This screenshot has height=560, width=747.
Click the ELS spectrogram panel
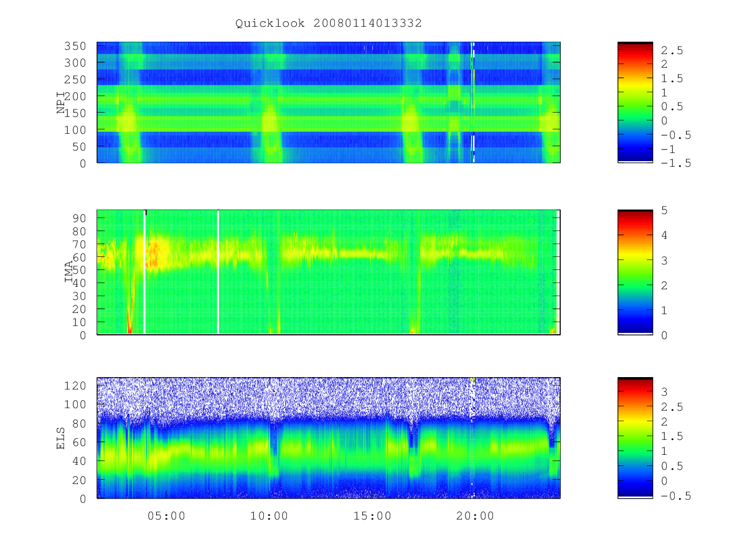(329, 438)
